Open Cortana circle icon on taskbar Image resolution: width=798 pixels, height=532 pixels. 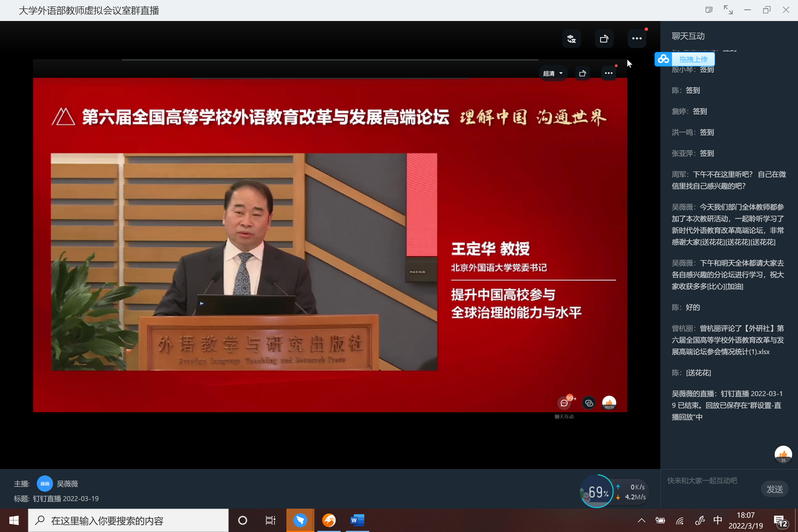[x=243, y=520]
